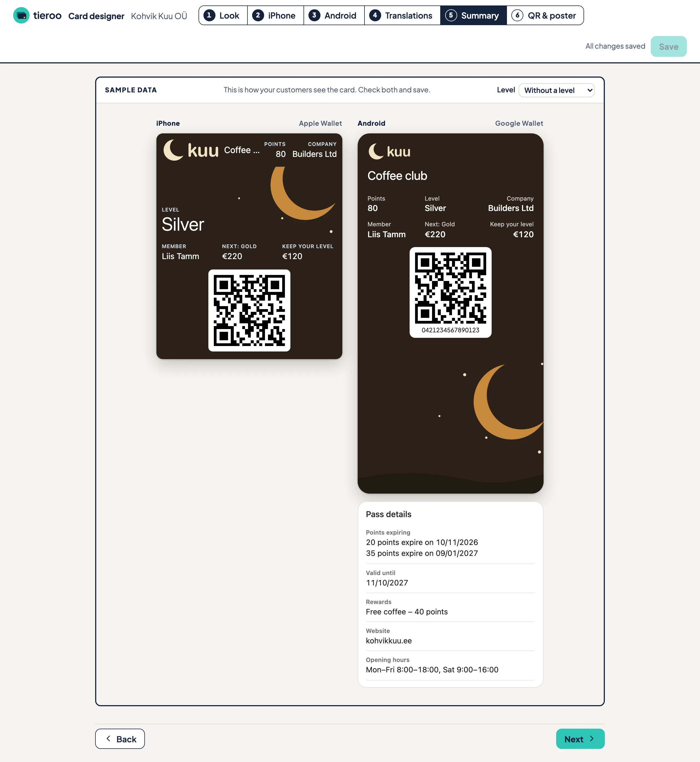Open the Level dropdown
This screenshot has height=762, width=700.
(x=556, y=90)
